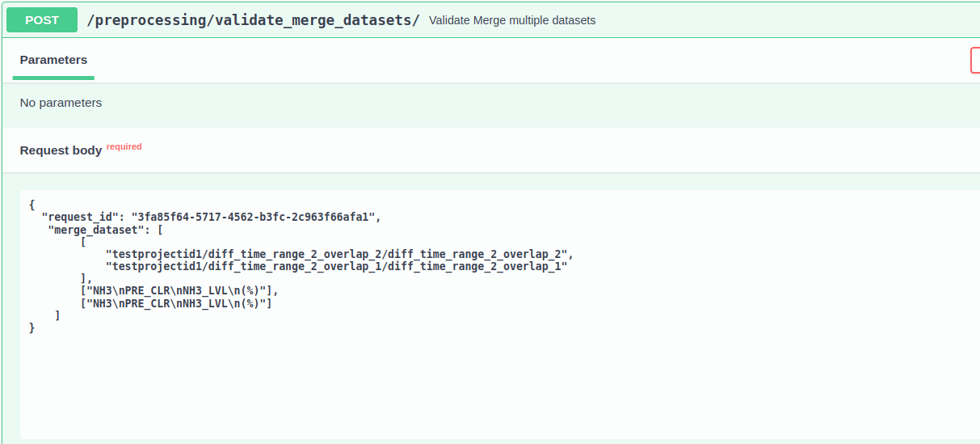The width and height of the screenshot is (980, 444).
Task: Click the inner opening bracket before dataset paths
Action: pyautogui.click(x=83, y=241)
